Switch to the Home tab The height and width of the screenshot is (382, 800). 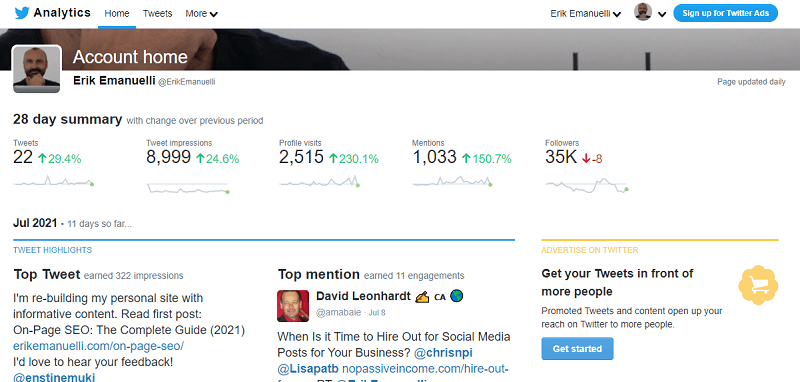click(117, 14)
